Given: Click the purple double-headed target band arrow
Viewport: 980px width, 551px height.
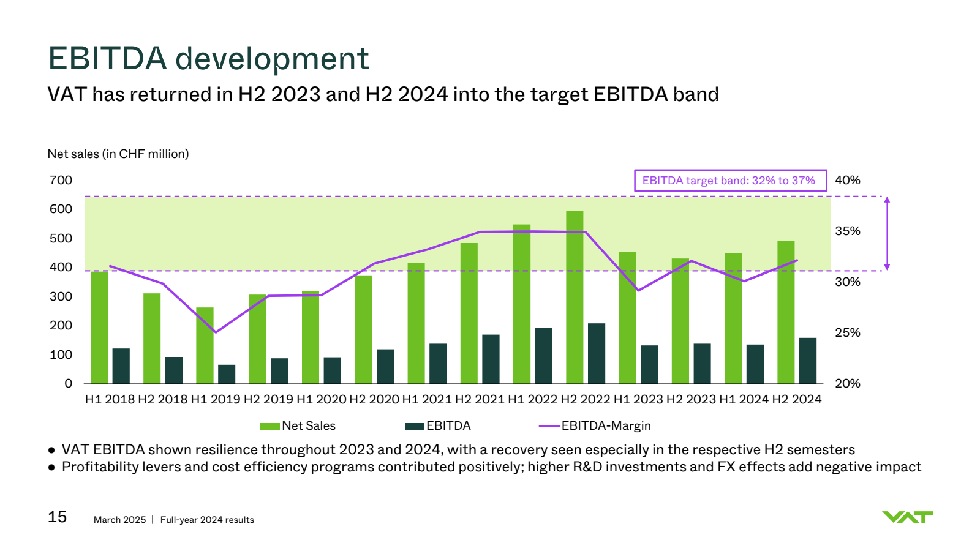Looking at the screenshot, I should coord(887,233).
